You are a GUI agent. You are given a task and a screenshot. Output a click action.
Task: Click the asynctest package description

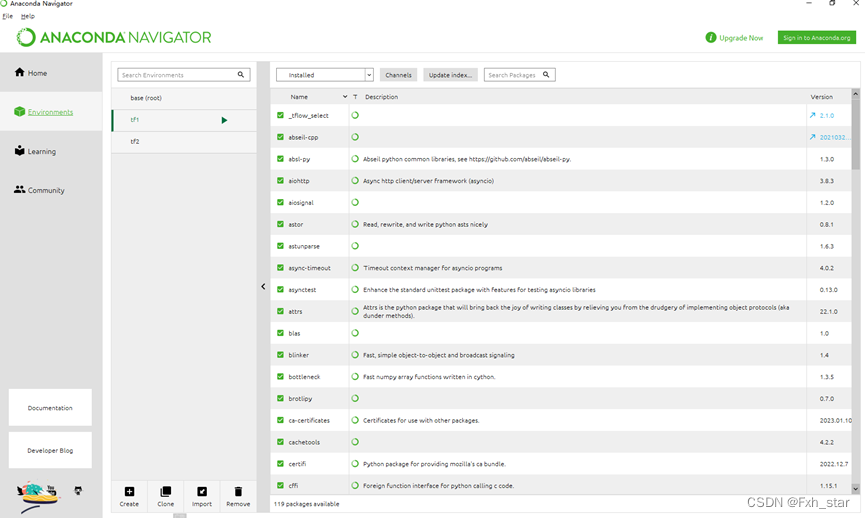(479, 290)
